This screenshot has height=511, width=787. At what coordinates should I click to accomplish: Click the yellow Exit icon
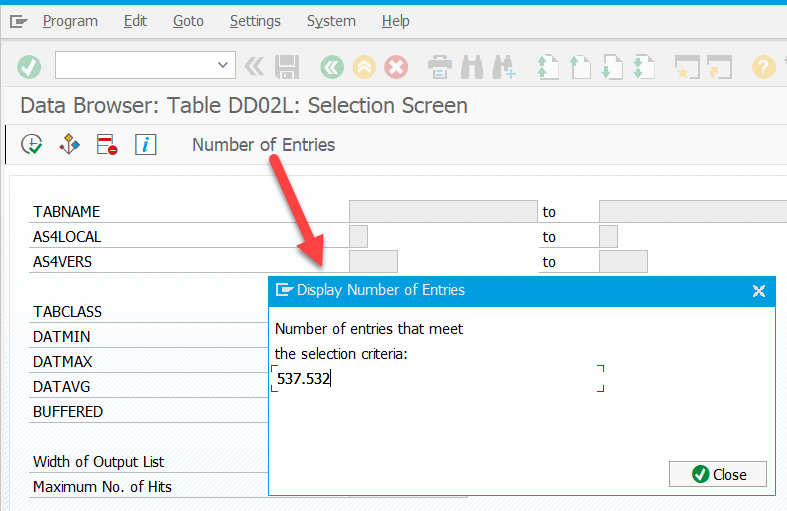pyautogui.click(x=364, y=67)
